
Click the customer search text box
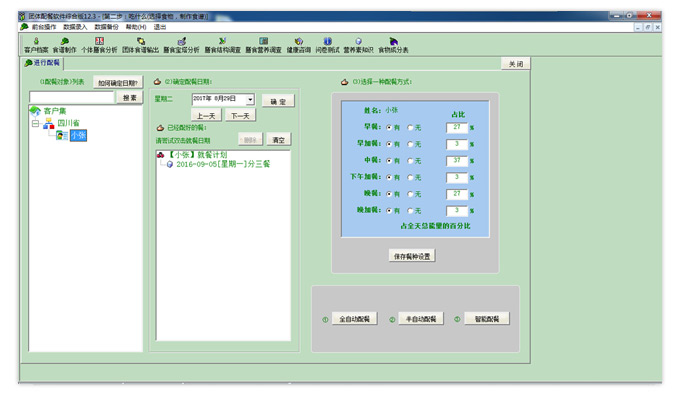72,97
